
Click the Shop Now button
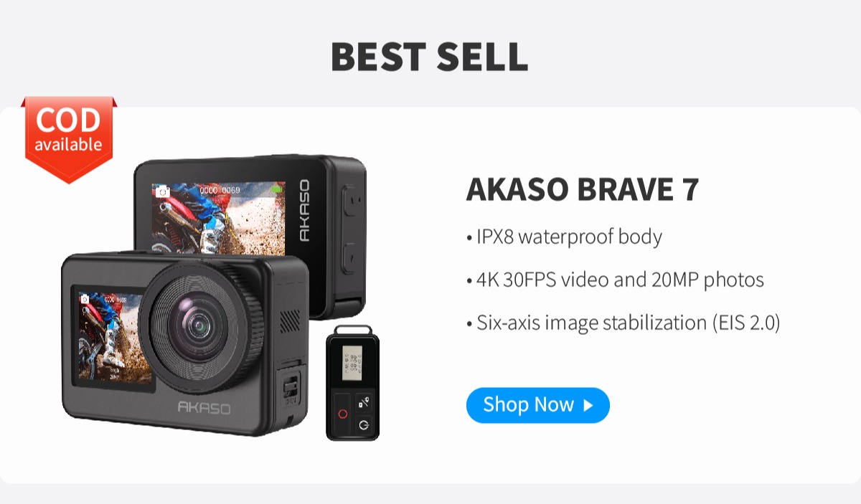(x=537, y=405)
